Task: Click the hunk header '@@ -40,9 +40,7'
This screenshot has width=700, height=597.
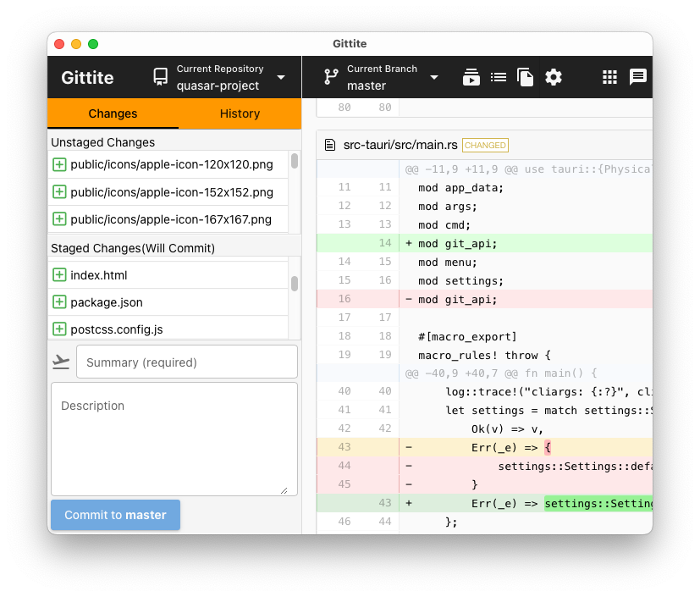Action: [484, 373]
